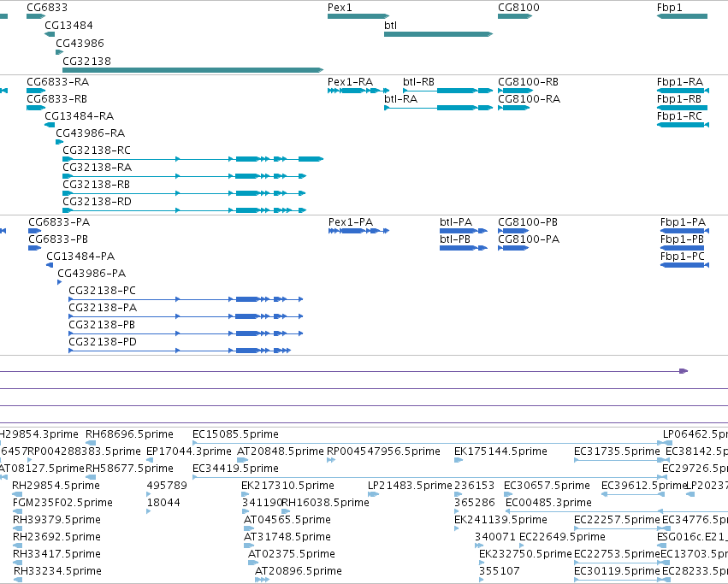728x584 pixels.
Task: Click the EC31735.5prime EST label
Action: click(x=617, y=451)
